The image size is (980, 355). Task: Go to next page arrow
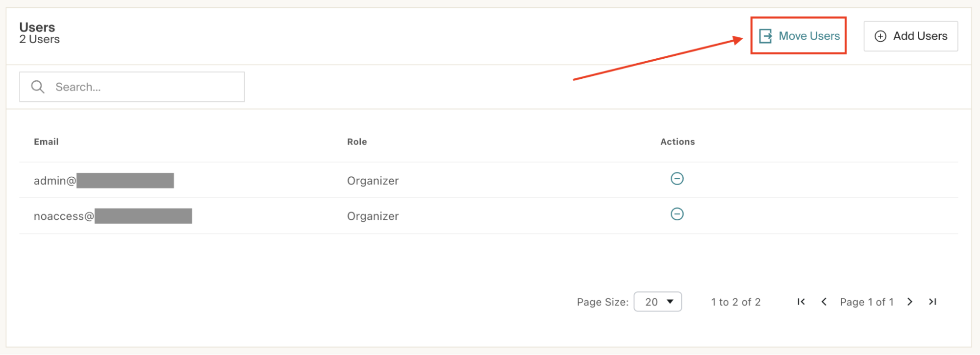pos(910,302)
